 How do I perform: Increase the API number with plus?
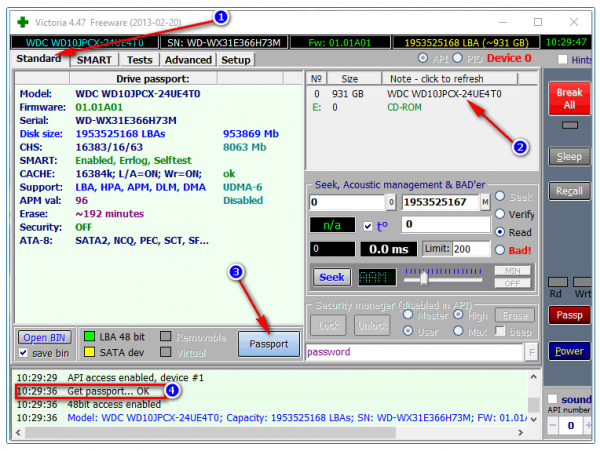[587, 425]
